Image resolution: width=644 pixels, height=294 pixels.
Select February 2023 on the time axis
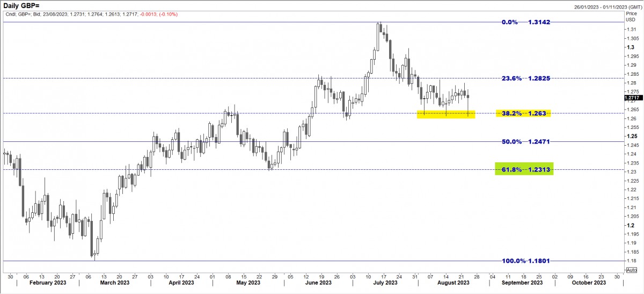click(48, 283)
